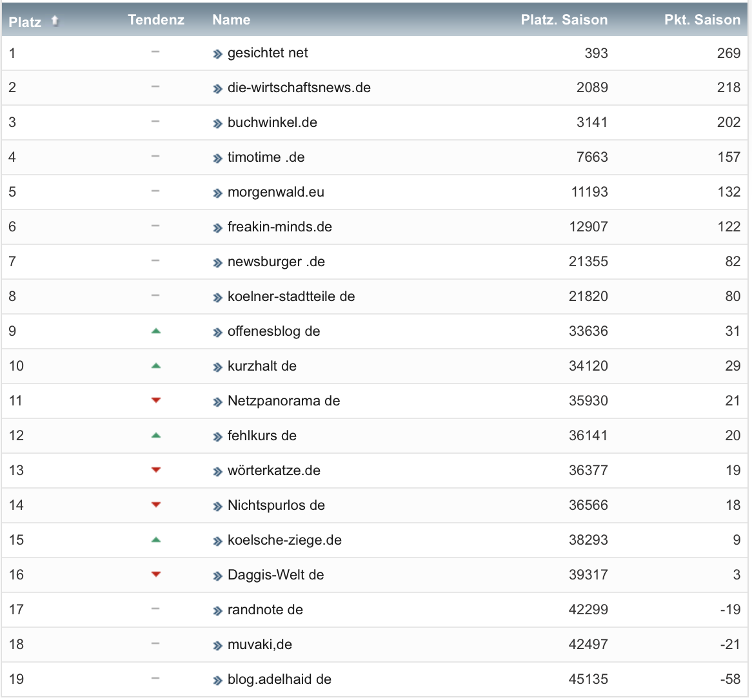Click chevron icon before newsburger .de

(x=218, y=263)
